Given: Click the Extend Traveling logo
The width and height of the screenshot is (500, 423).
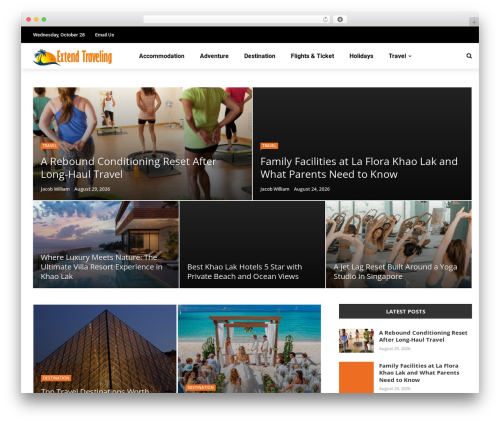Looking at the screenshot, I should coord(73,57).
